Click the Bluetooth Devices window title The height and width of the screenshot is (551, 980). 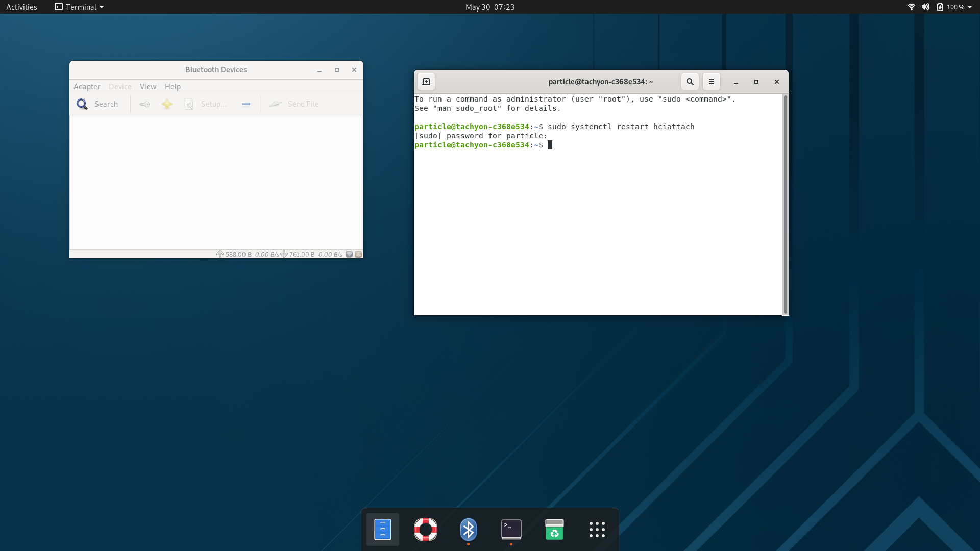pos(216,70)
